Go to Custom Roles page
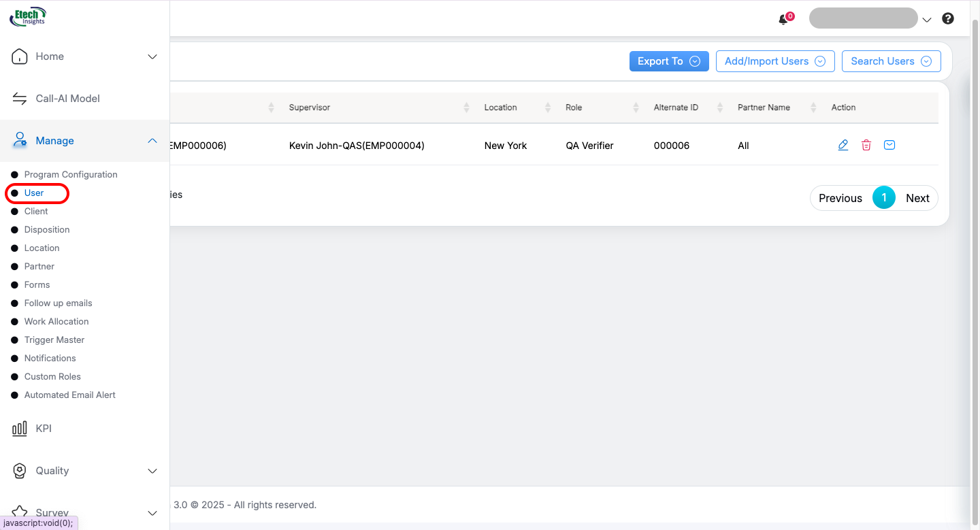This screenshot has width=980, height=530. coord(52,377)
